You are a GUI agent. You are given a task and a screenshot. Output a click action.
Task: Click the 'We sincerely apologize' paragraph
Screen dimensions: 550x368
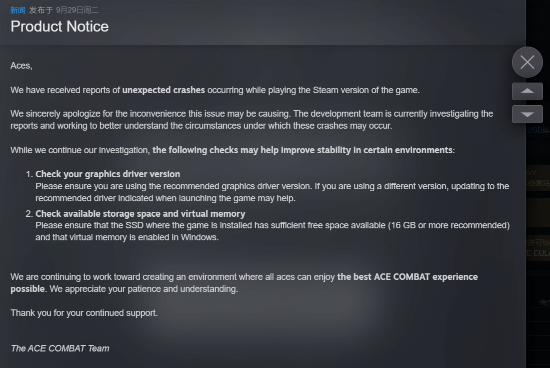[x=251, y=120]
